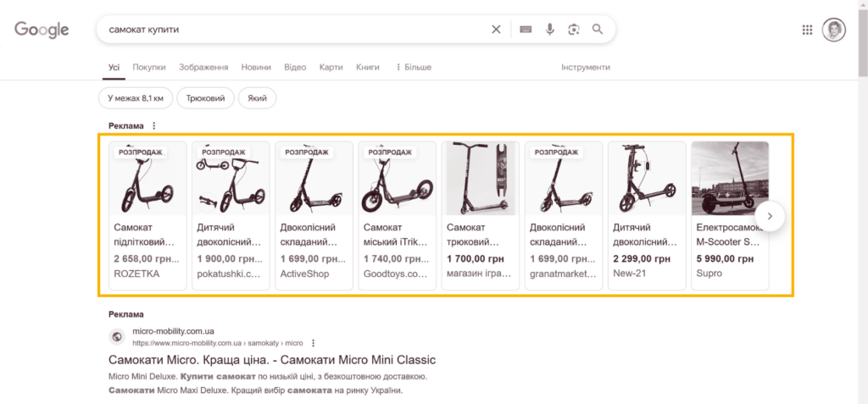Open the micro-mobility.com.ua site name
Viewport: 868px width, 404px height.
coord(173,331)
